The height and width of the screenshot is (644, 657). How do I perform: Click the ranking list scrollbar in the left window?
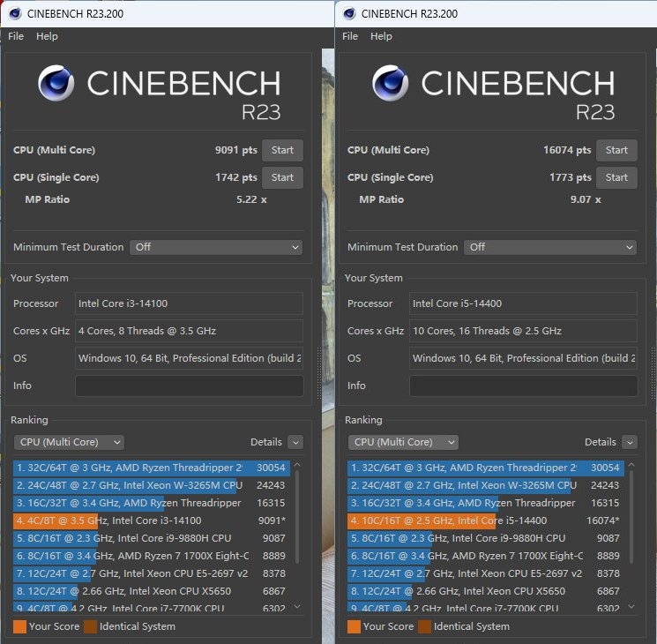296,529
